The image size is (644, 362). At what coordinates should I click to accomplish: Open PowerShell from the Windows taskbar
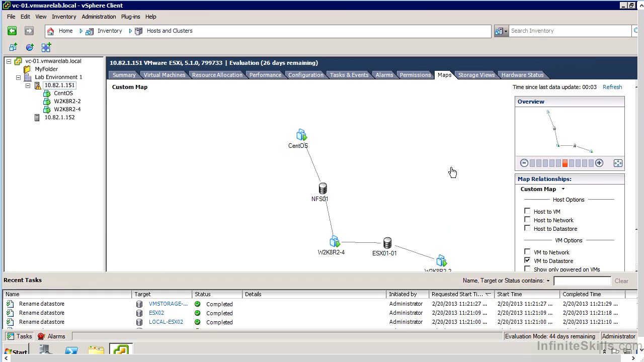[71, 350]
